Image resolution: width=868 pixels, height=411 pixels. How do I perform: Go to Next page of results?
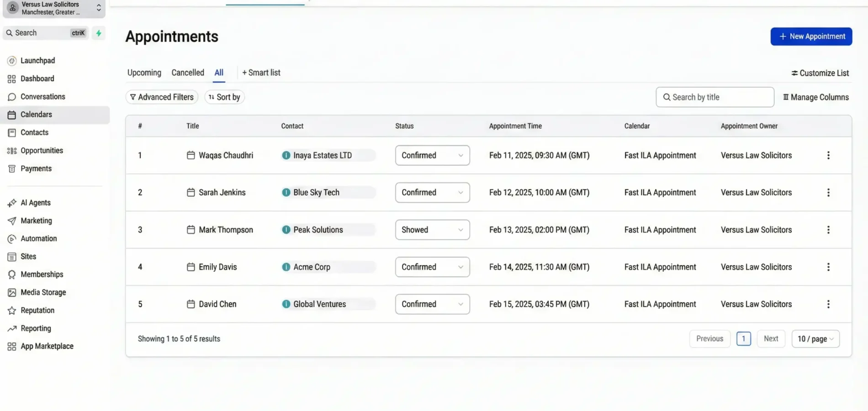tap(771, 338)
